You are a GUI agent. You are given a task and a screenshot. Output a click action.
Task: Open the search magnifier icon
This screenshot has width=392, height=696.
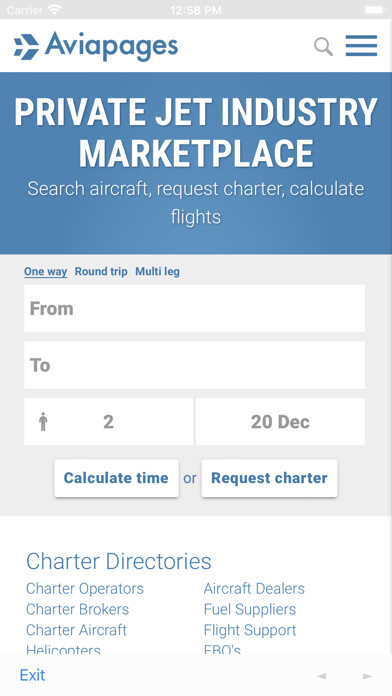(324, 47)
